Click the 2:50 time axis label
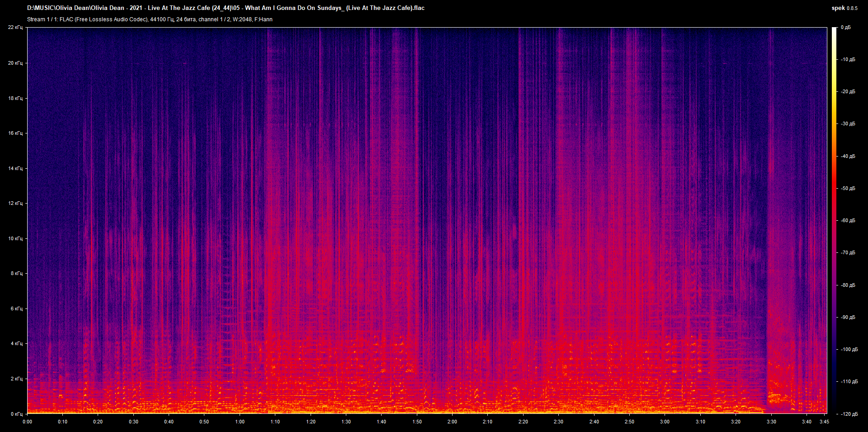Image resolution: width=868 pixels, height=432 pixels. (629, 422)
